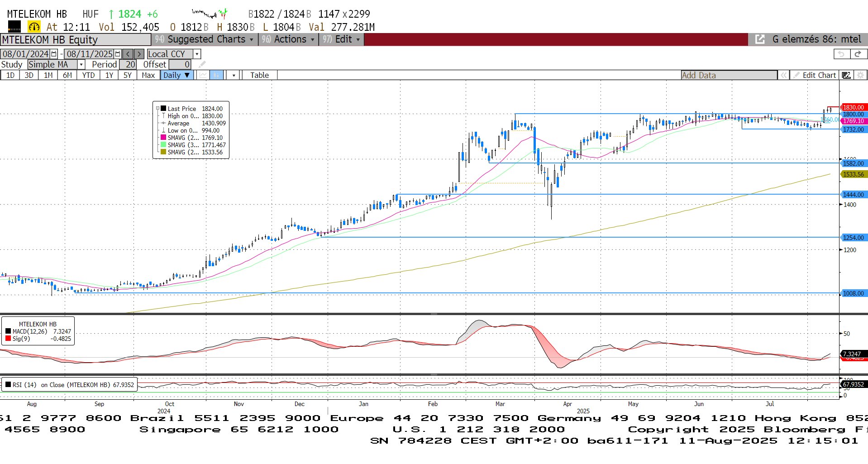868x464 pixels.
Task: Click the 1582.00 horizontal line price label
Action: (854, 163)
